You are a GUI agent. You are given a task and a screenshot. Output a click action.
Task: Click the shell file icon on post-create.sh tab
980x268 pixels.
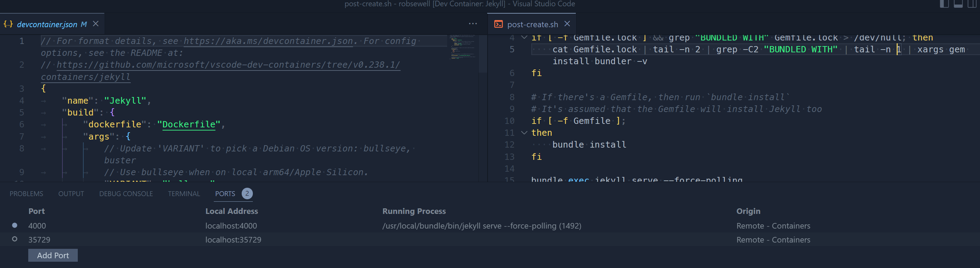pos(498,24)
